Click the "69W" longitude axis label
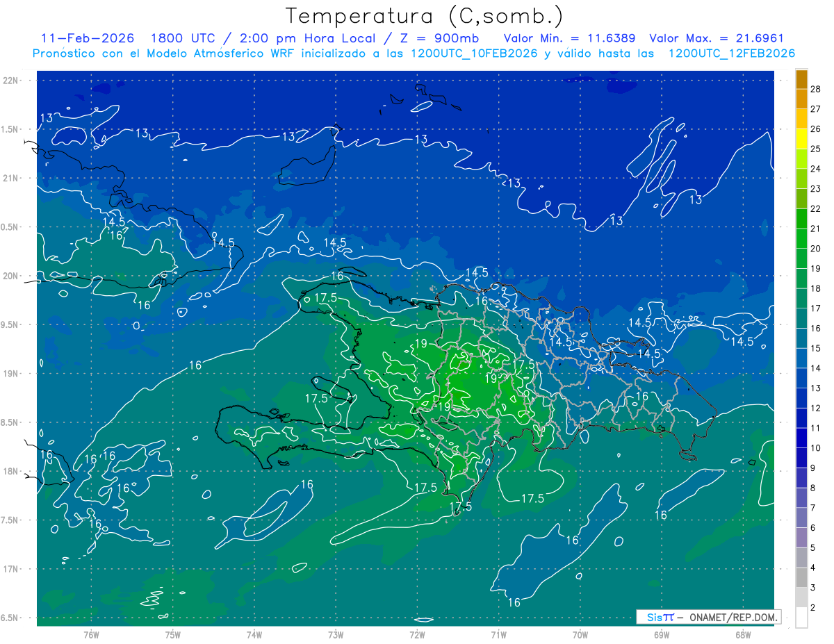 pos(662,634)
